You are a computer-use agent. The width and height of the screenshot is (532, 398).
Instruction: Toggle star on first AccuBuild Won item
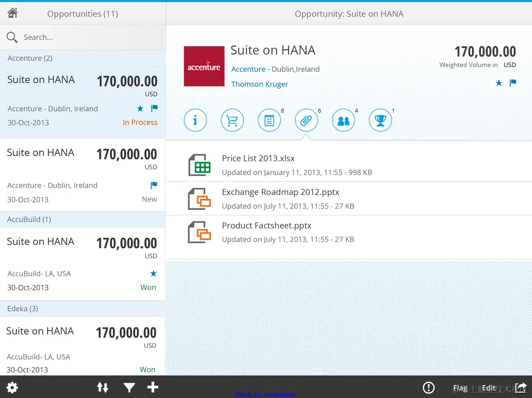click(153, 273)
